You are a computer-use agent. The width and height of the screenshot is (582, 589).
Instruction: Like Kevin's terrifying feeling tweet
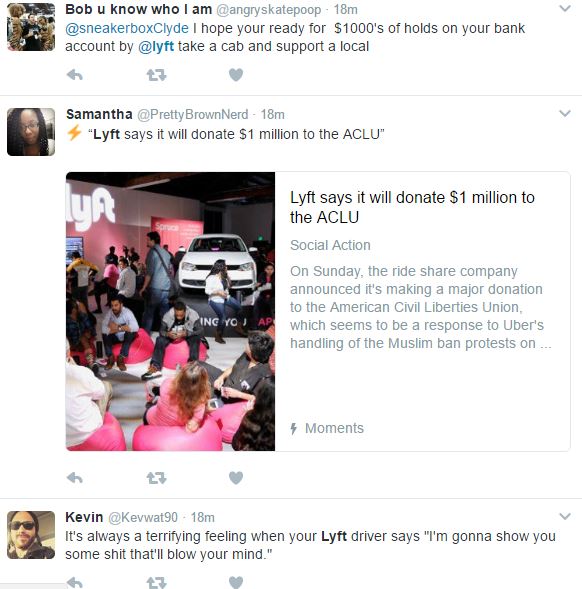tap(236, 582)
